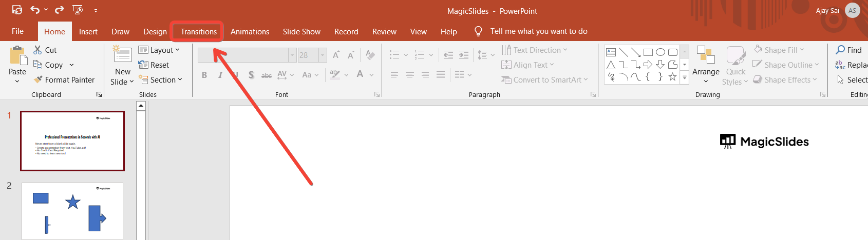
Task: Open the Font dialog launcher
Action: (377, 94)
